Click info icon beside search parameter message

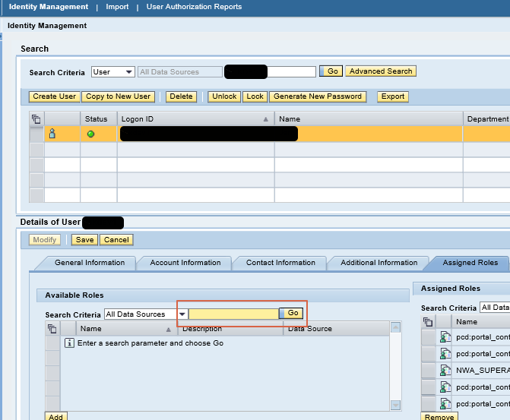[x=69, y=343]
